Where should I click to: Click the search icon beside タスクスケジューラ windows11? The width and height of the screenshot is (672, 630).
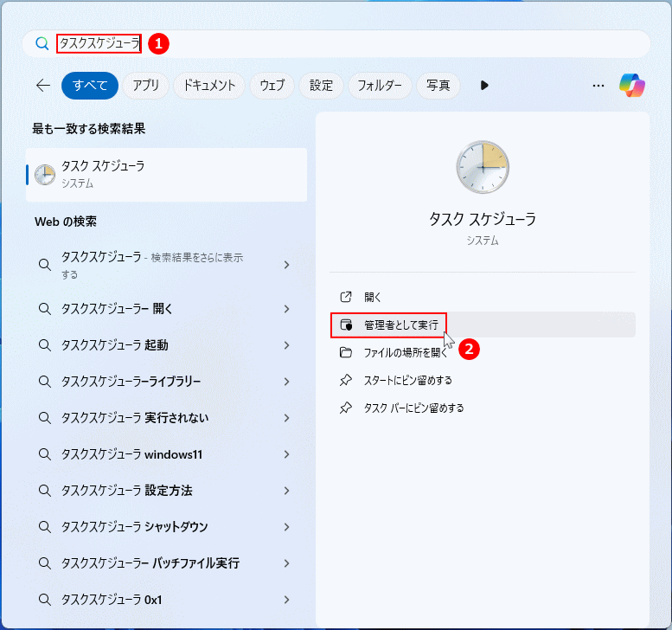tap(45, 453)
